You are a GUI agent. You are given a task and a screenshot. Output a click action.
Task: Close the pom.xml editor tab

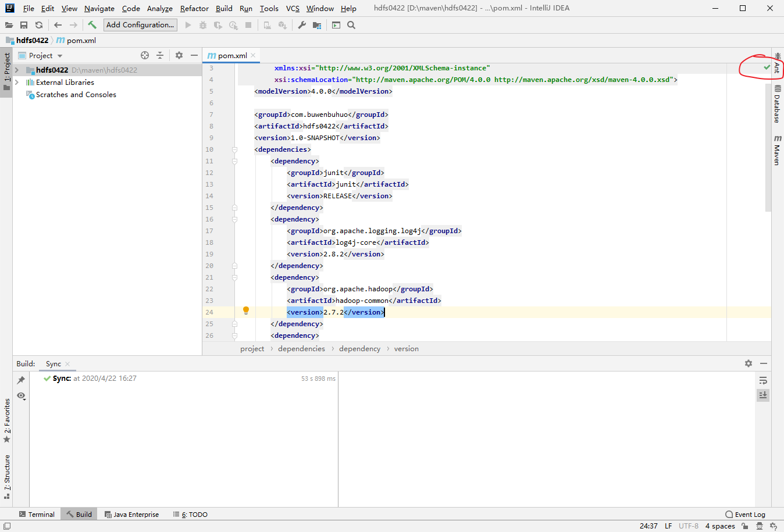pos(253,55)
